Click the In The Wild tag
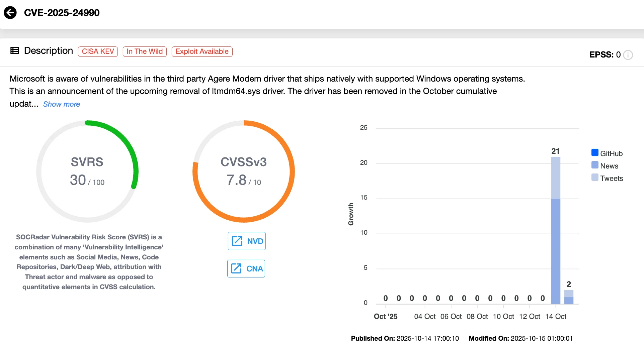 pyautogui.click(x=145, y=51)
